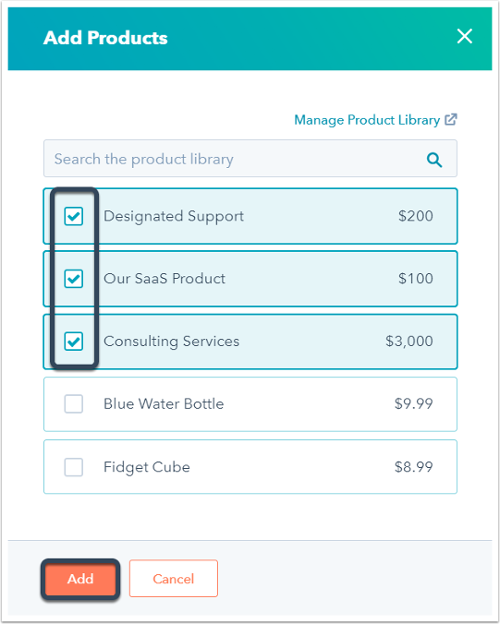Viewport: 500px width, 624px height.
Task: Check the Fidget Cube checkbox
Action: (74, 467)
